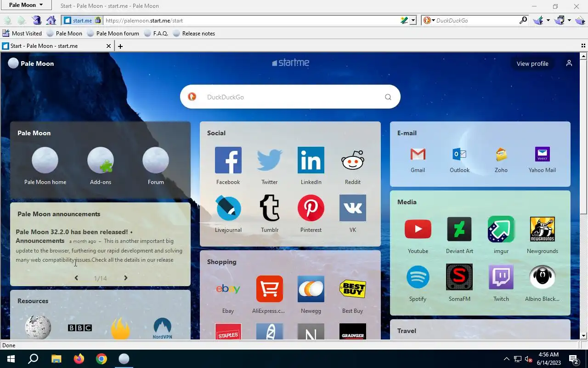Open the Release notes bookmark
Image resolution: width=588 pixels, height=368 pixels.
pyautogui.click(x=194, y=33)
